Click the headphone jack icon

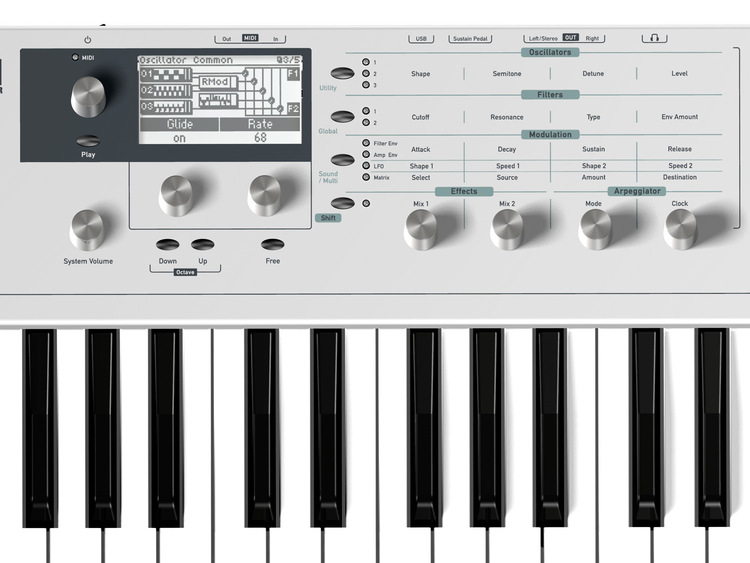654,37
